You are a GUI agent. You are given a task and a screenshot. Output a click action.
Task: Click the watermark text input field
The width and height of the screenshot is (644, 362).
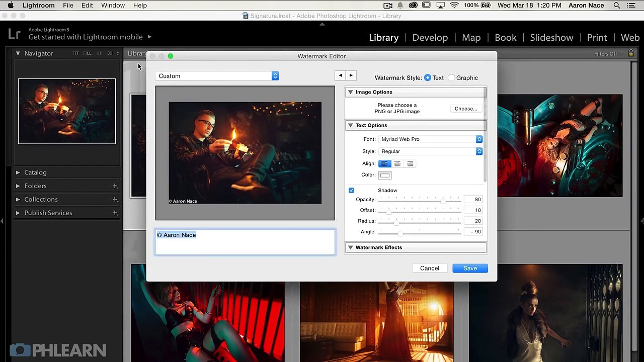[245, 242]
